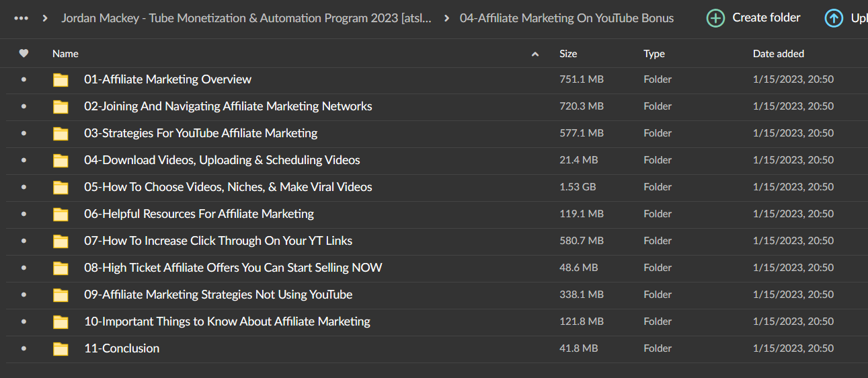Select 07-How To Increase Click Through name
868x378 pixels.
pyautogui.click(x=218, y=241)
